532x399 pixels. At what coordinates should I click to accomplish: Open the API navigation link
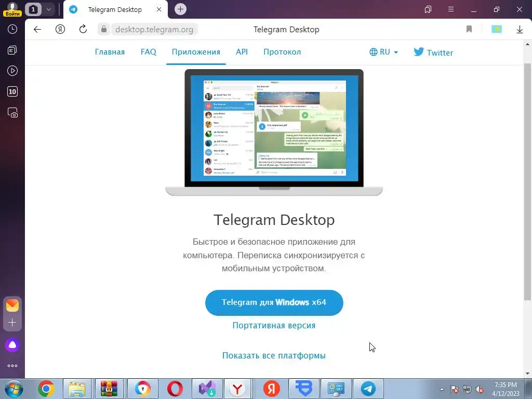pos(242,52)
